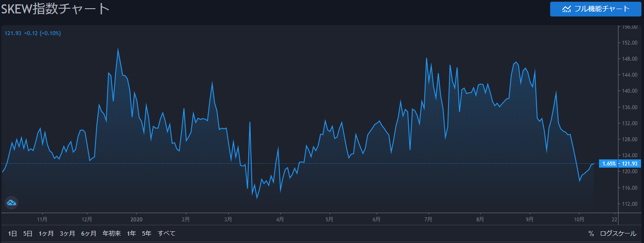This screenshot has height=243, width=644.
Task: Switch chart range to 1年
Action: pos(131,233)
